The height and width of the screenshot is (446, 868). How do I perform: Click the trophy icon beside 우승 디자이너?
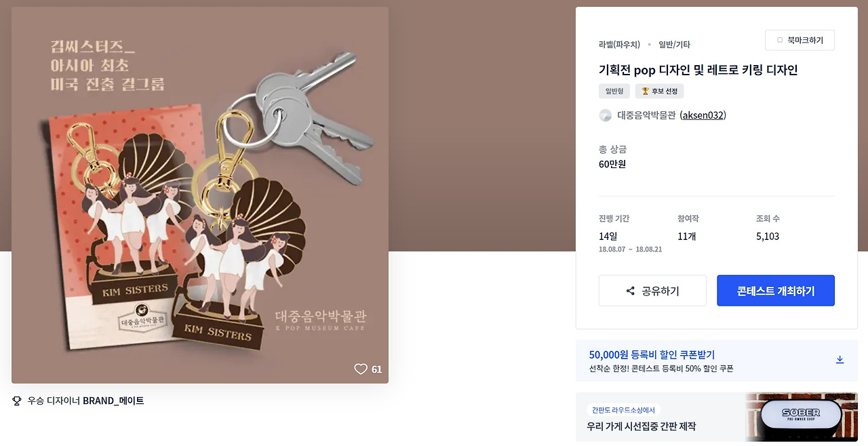click(17, 401)
